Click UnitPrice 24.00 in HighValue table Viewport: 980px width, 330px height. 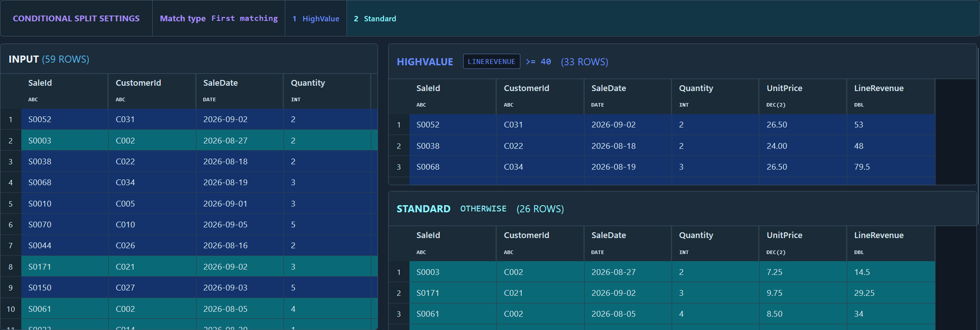coord(803,146)
